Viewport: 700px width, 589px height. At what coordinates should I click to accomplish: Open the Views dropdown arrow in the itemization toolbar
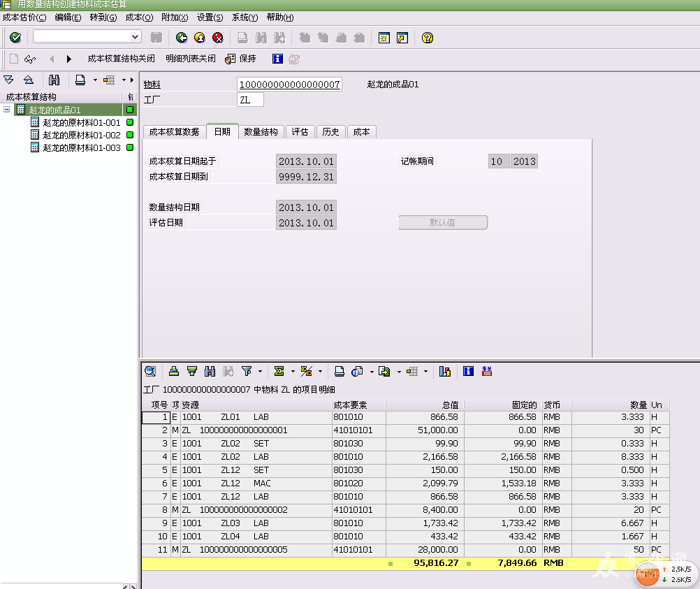[372, 372]
